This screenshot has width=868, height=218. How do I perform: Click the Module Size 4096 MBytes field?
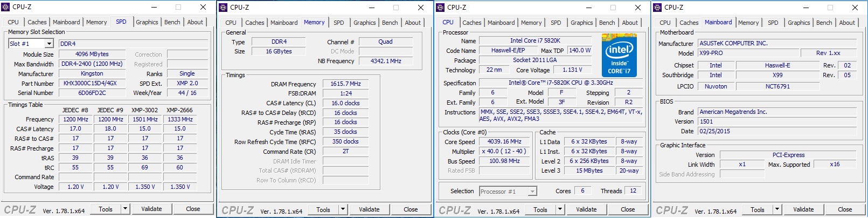pos(92,54)
